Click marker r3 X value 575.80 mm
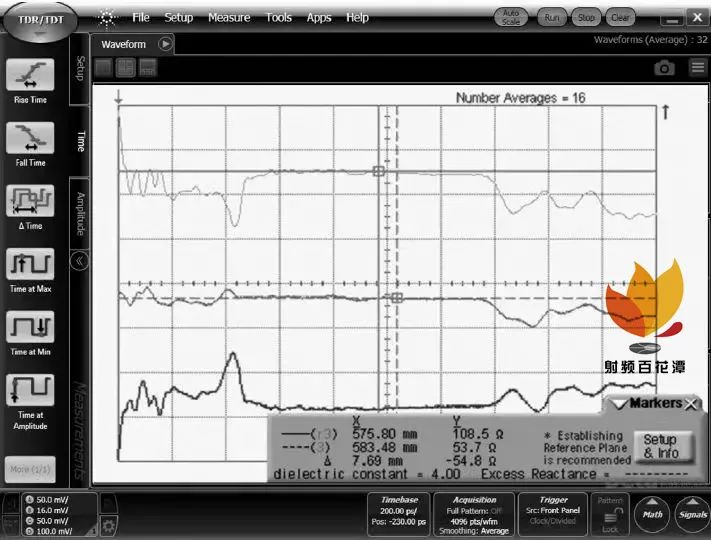 click(x=385, y=434)
